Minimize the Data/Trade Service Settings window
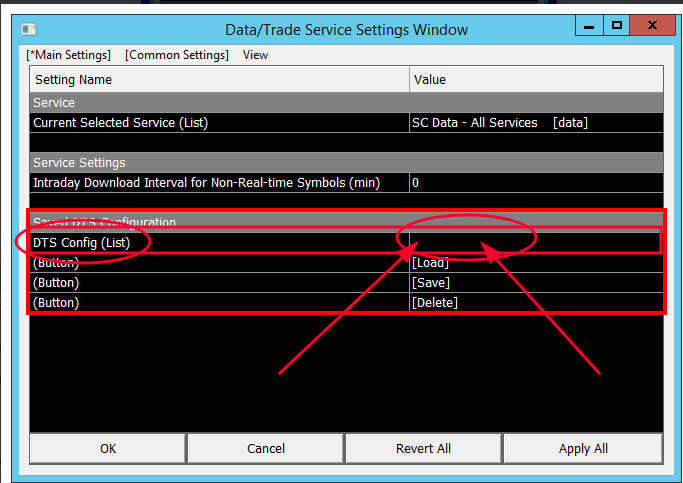The image size is (683, 483). point(589,26)
